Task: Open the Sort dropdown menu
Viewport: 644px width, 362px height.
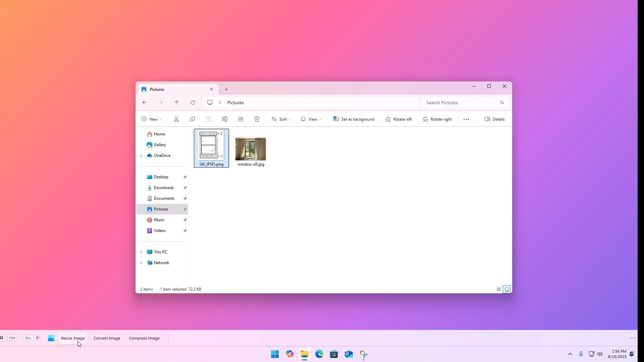Action: [x=281, y=119]
